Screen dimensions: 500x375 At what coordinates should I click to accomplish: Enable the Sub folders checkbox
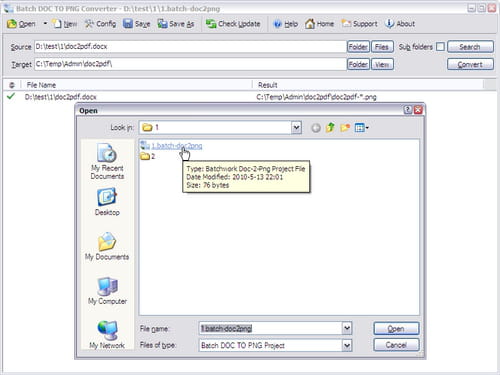pyautogui.click(x=440, y=47)
